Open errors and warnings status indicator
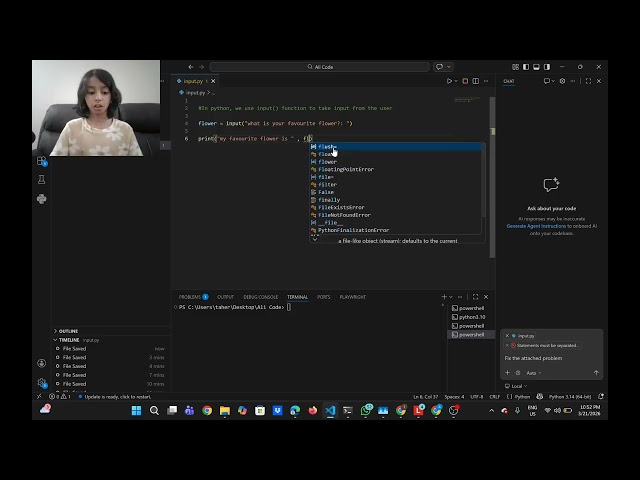This screenshot has height=480, width=640. pos(60,396)
